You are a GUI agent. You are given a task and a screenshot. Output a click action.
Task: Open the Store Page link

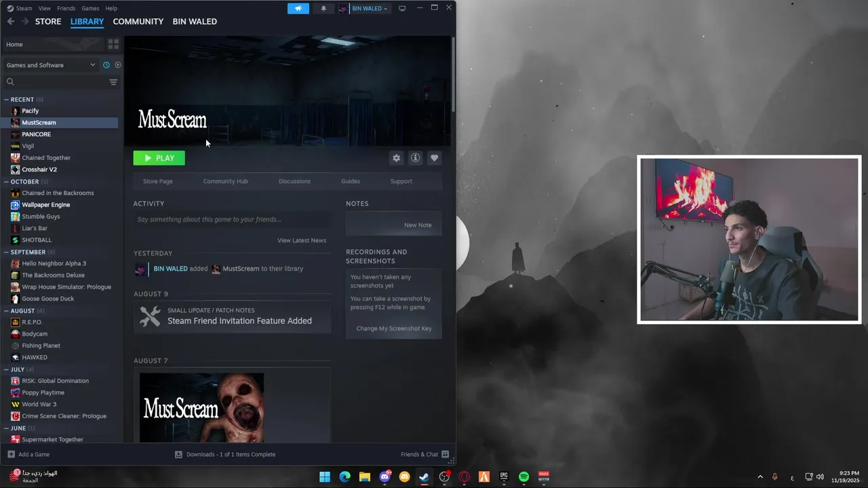point(158,181)
